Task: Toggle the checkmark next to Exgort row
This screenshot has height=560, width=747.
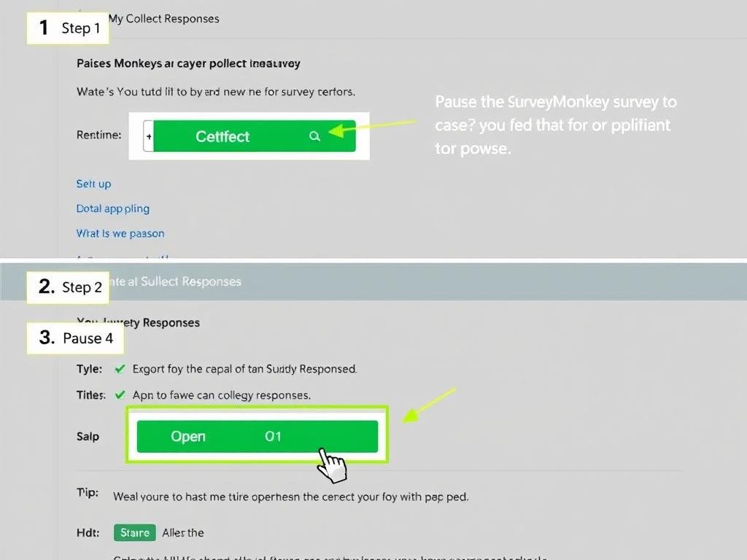Action: coord(119,368)
